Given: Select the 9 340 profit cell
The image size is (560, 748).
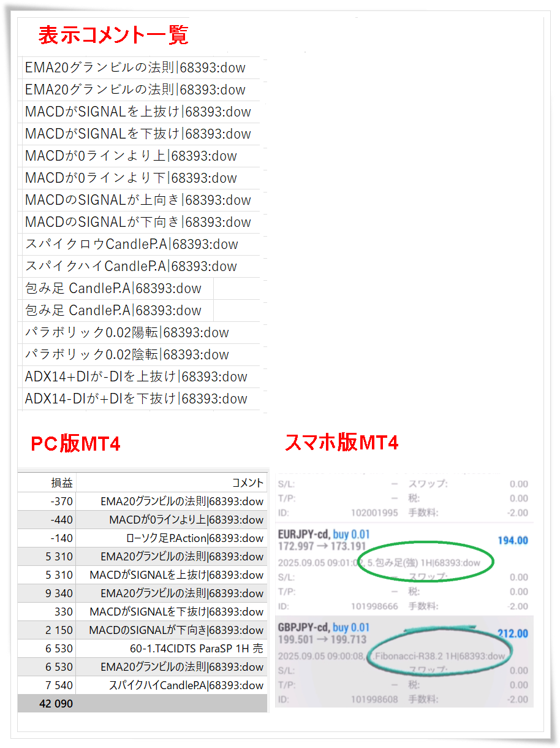Looking at the screenshot, I should [47, 593].
